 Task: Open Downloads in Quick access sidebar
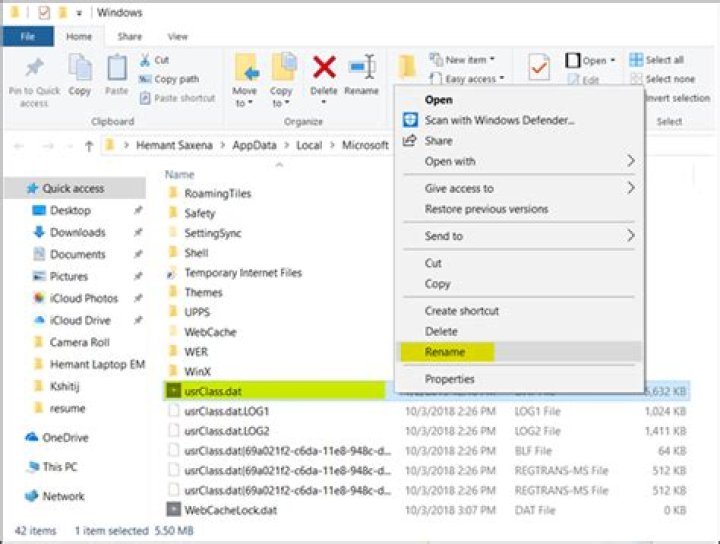tap(77, 232)
